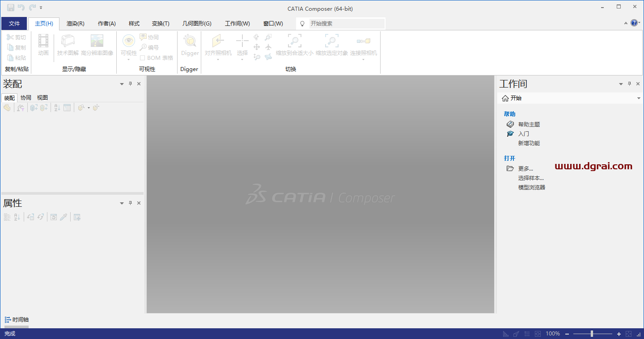The width and height of the screenshot is (644, 339).
Task: Click the redo arrow in title bar
Action: (x=32, y=8)
